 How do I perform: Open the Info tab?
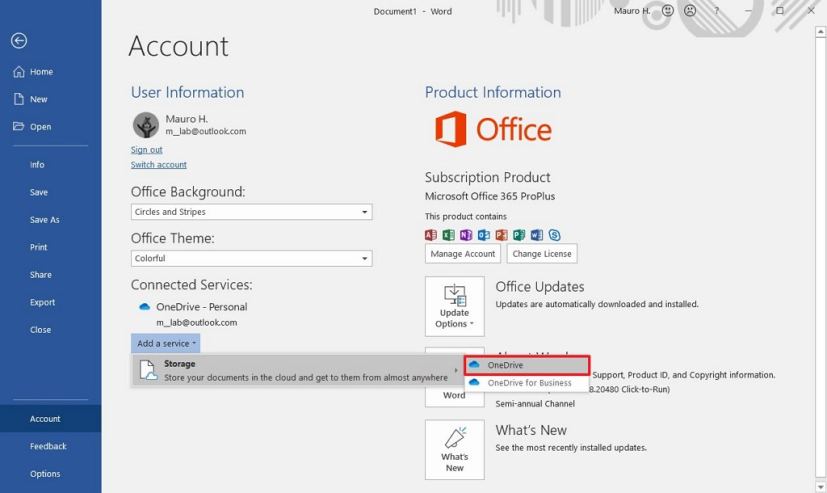37,165
